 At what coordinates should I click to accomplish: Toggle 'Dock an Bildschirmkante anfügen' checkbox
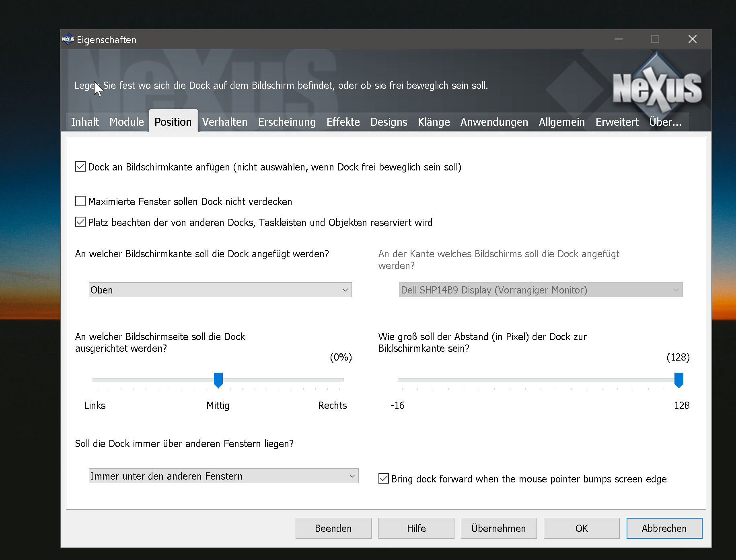click(x=80, y=167)
